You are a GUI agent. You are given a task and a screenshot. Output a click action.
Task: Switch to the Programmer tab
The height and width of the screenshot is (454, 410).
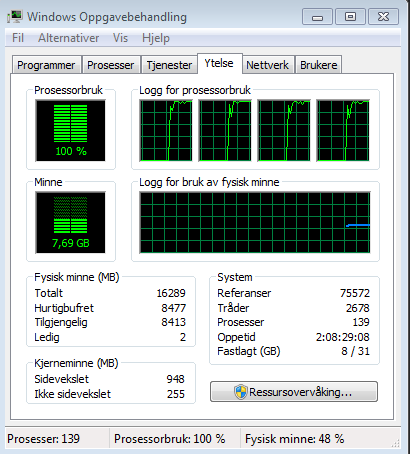coord(46,65)
